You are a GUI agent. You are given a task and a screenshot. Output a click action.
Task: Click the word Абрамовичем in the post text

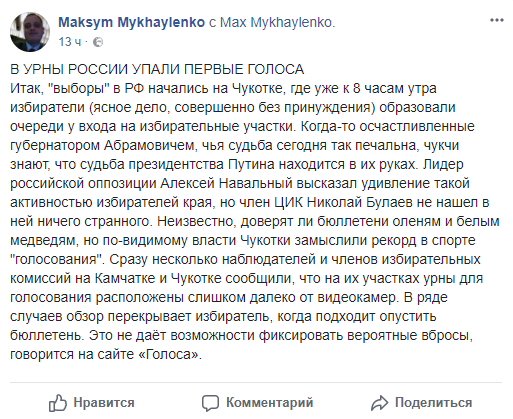149,145
